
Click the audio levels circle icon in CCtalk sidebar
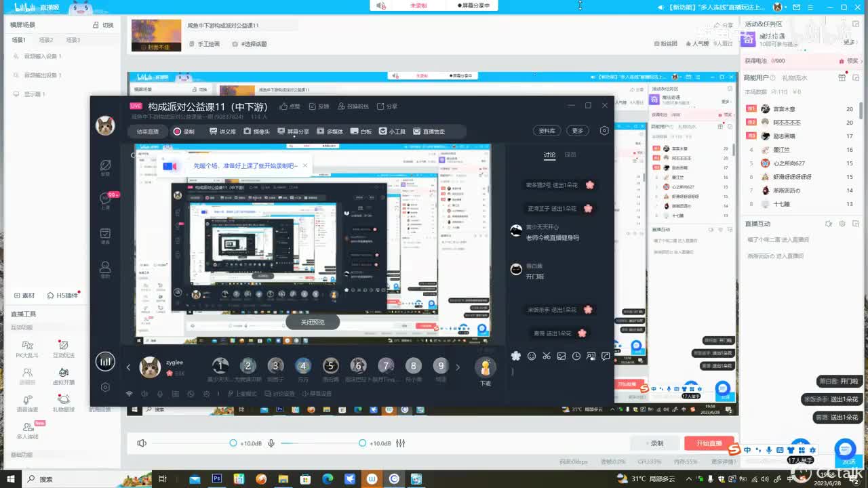click(105, 361)
